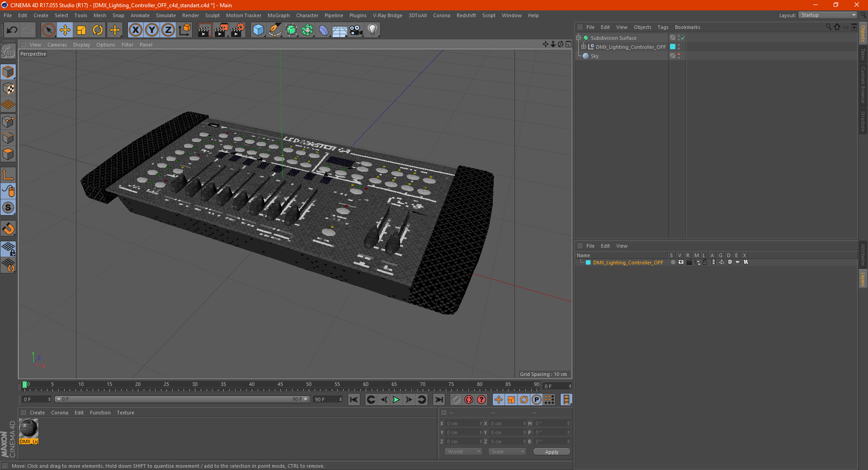Open Scale mode dropdown

(x=507, y=451)
